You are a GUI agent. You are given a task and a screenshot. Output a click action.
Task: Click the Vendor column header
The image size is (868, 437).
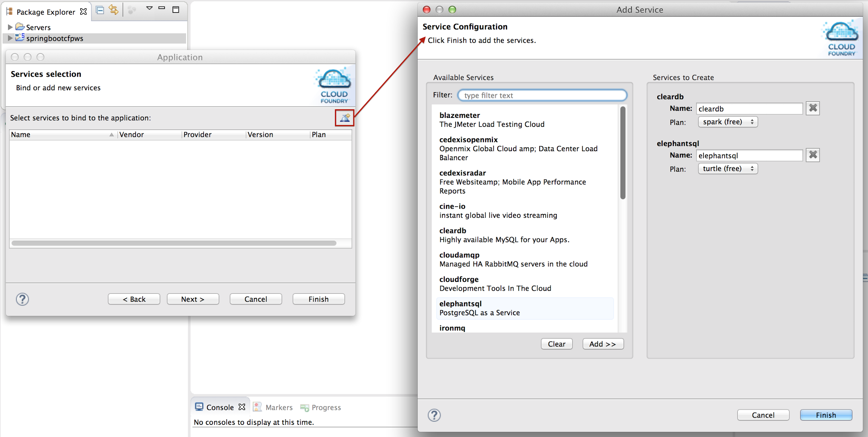tap(149, 135)
